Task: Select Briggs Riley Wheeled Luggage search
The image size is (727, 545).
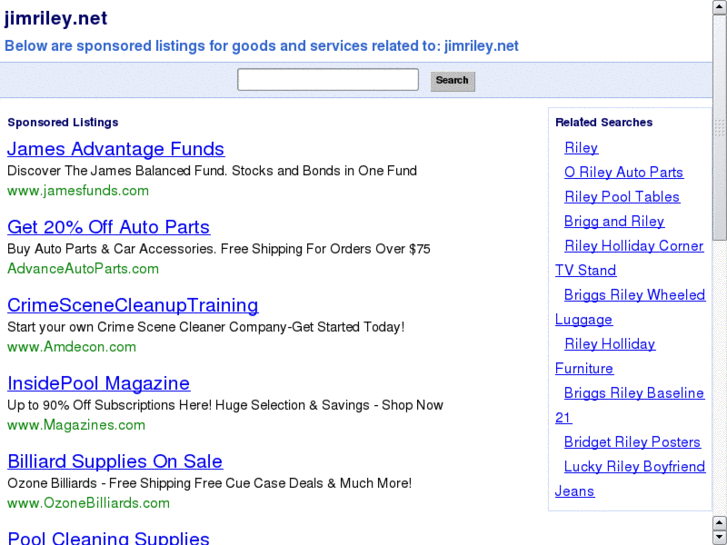Action: tap(630, 307)
